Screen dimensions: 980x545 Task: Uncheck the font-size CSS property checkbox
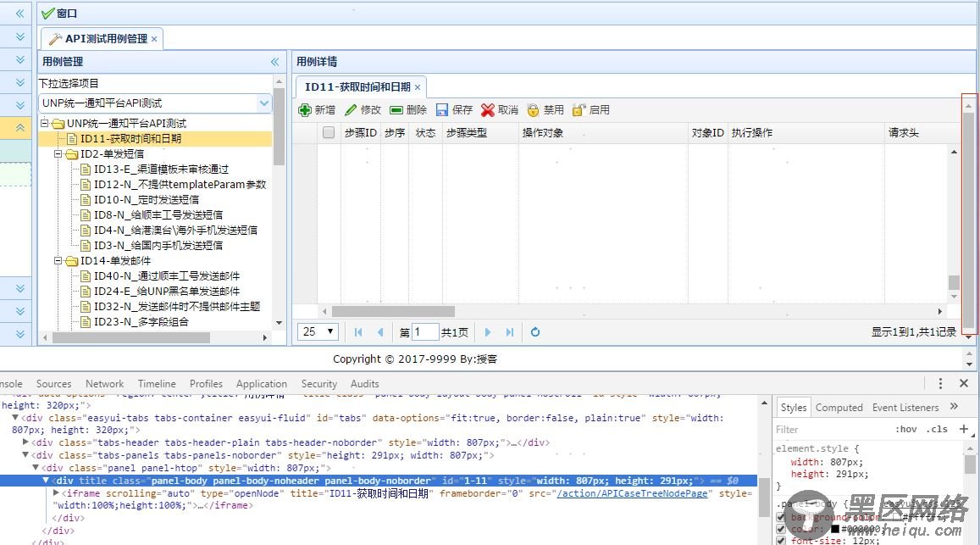pos(781,541)
